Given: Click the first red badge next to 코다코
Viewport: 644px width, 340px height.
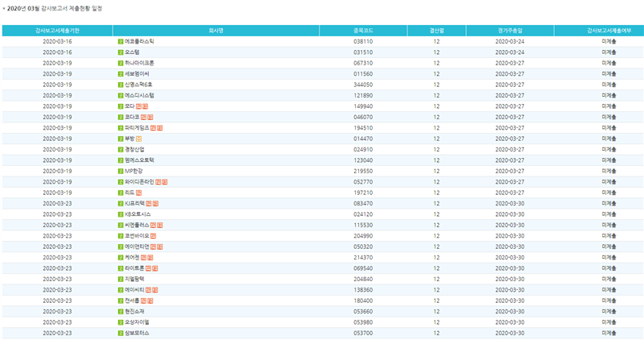Looking at the screenshot, I should coord(143,117).
